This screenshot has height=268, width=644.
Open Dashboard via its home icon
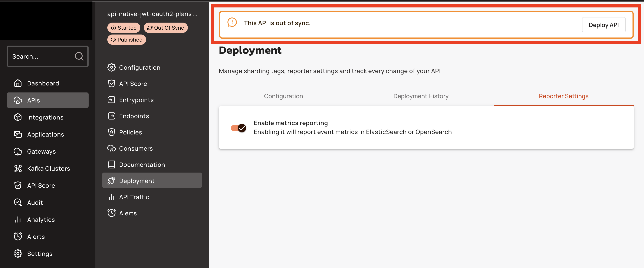(x=18, y=83)
